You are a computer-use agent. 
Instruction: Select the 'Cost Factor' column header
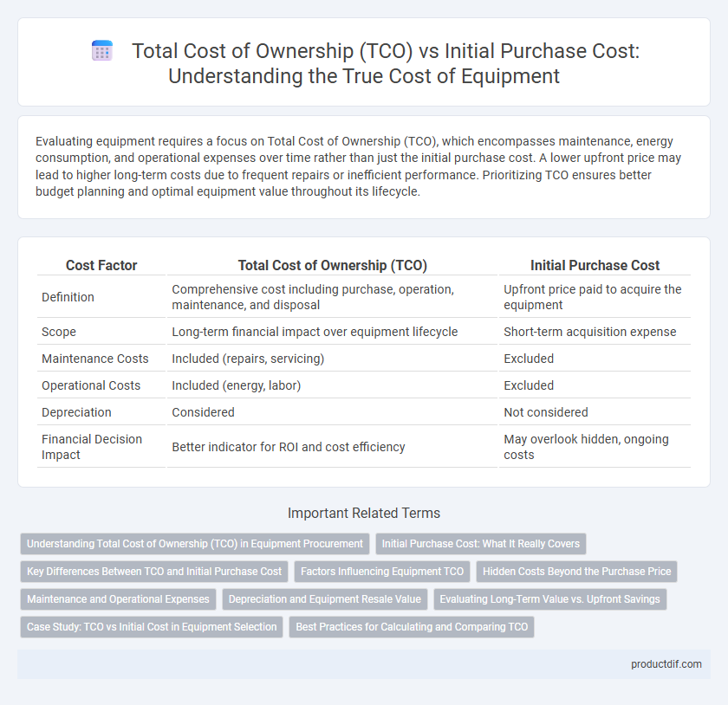click(x=101, y=265)
